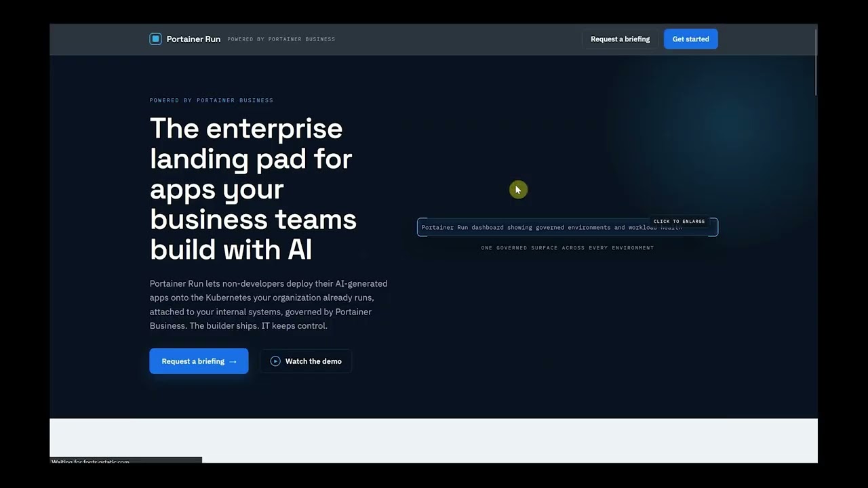Click the 'The enterprise landing pad' headline
The height and width of the screenshot is (488, 868).
point(253,188)
